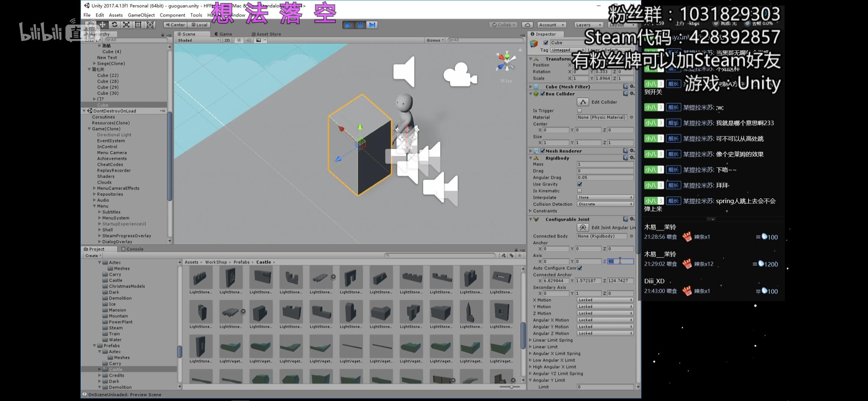This screenshot has height=401, width=868.
Task: Click the camera gizmo in scene view
Action: 460,75
